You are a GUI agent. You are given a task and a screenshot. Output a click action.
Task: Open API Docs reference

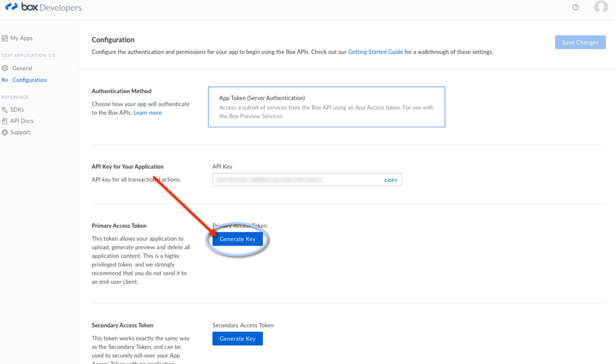pos(22,121)
